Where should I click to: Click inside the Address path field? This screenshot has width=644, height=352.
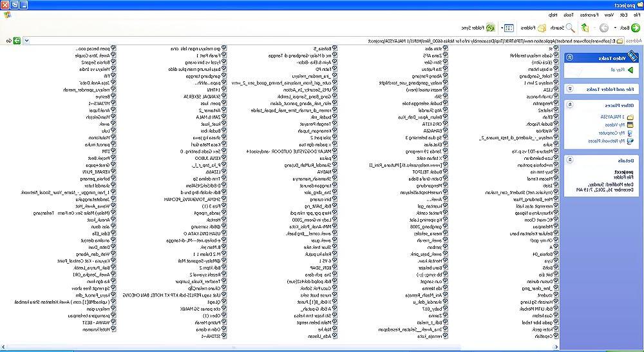(323, 41)
